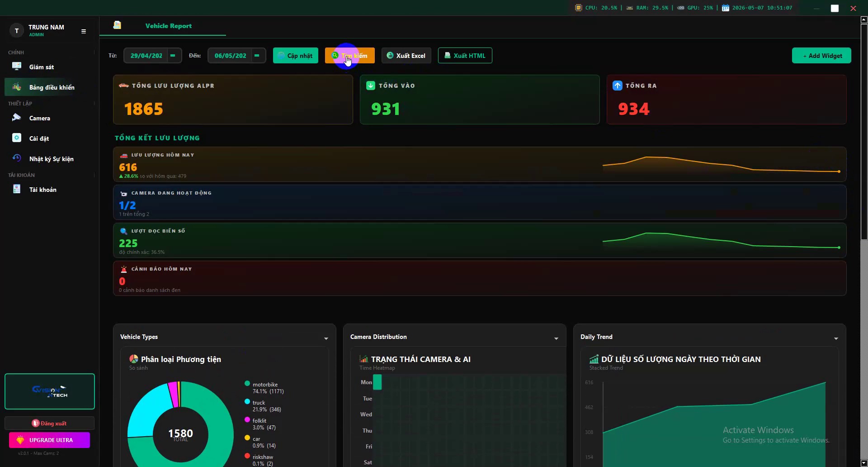This screenshot has width=868, height=467.
Task: Edit the Từ start date field
Action: click(x=146, y=56)
